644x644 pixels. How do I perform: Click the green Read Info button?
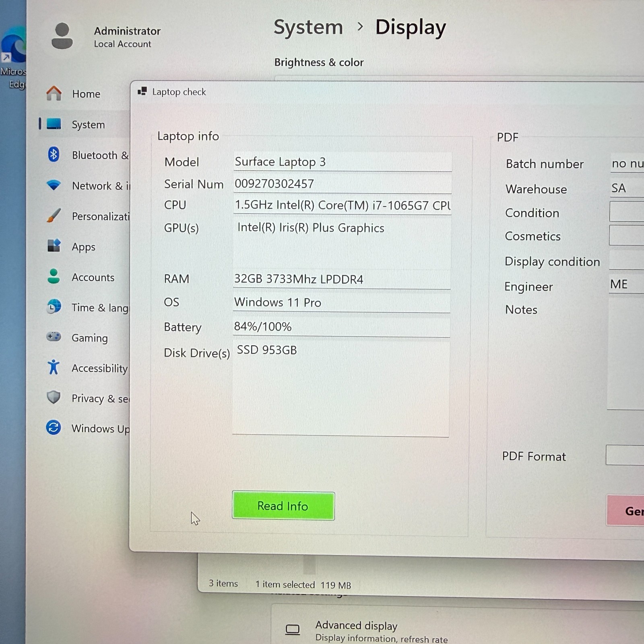coord(283,506)
